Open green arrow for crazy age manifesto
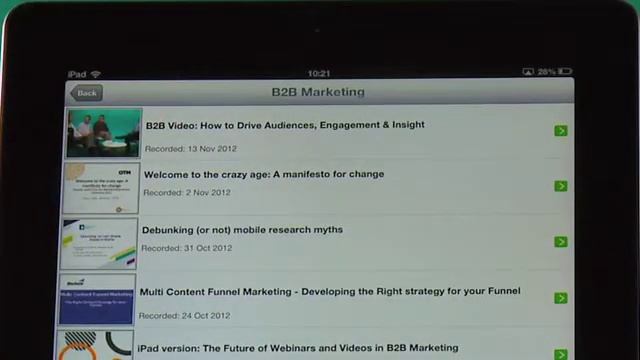The height and width of the screenshot is (360, 640). point(561,186)
